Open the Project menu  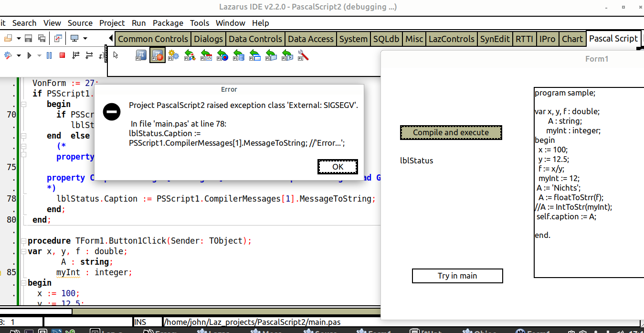(112, 23)
